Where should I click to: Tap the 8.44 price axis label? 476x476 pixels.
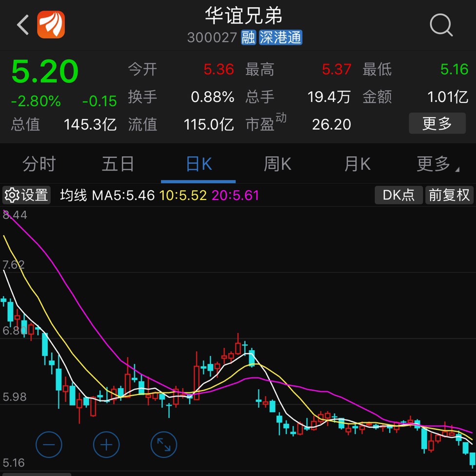tap(15, 215)
